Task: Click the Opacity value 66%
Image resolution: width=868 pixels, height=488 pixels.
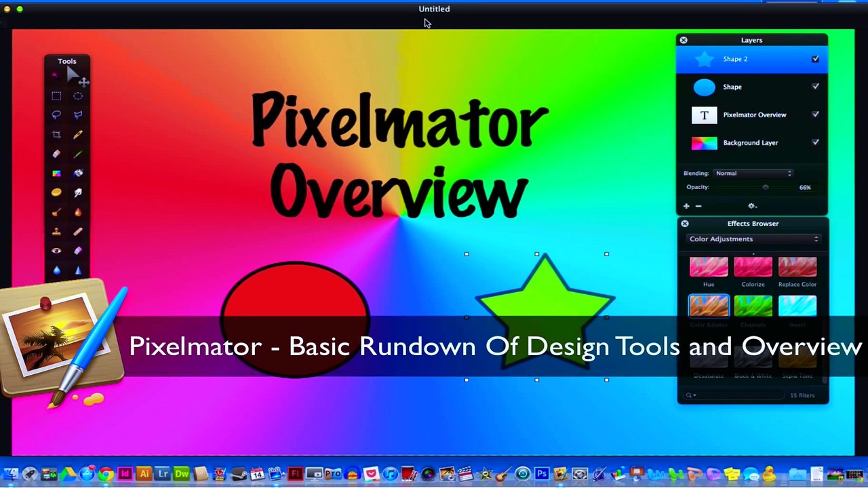Action: point(805,188)
